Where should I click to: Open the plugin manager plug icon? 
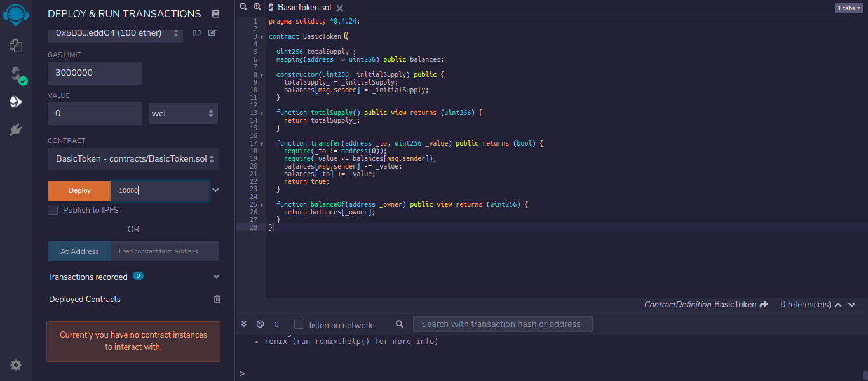click(16, 130)
